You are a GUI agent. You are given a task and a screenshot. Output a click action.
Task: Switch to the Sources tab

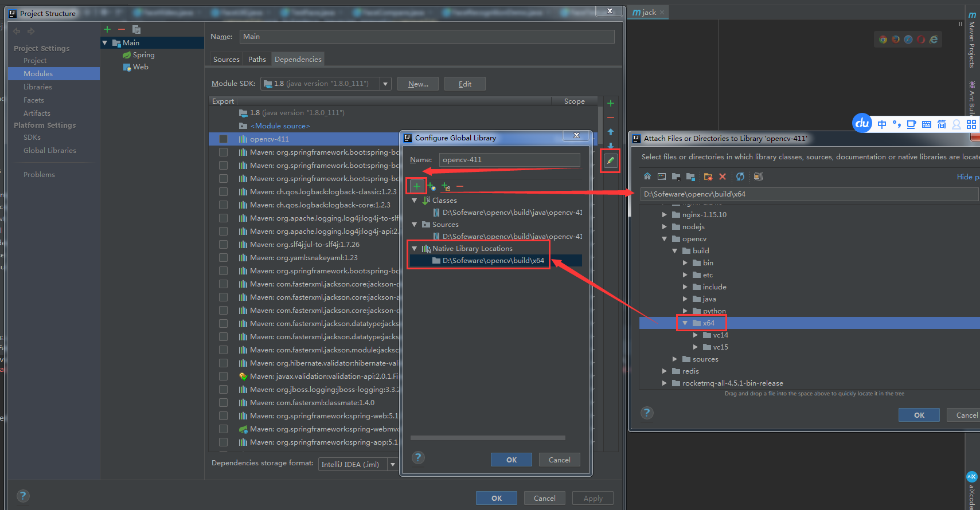click(x=227, y=60)
